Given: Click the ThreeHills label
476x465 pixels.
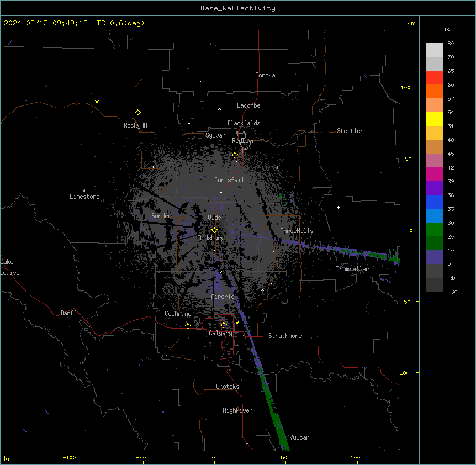Looking at the screenshot, I should coord(297,231).
